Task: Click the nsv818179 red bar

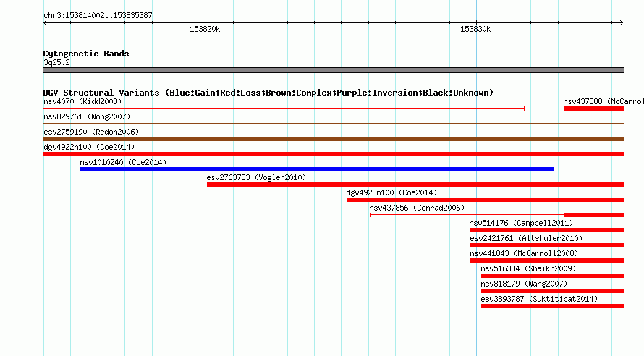Action: [552, 291]
